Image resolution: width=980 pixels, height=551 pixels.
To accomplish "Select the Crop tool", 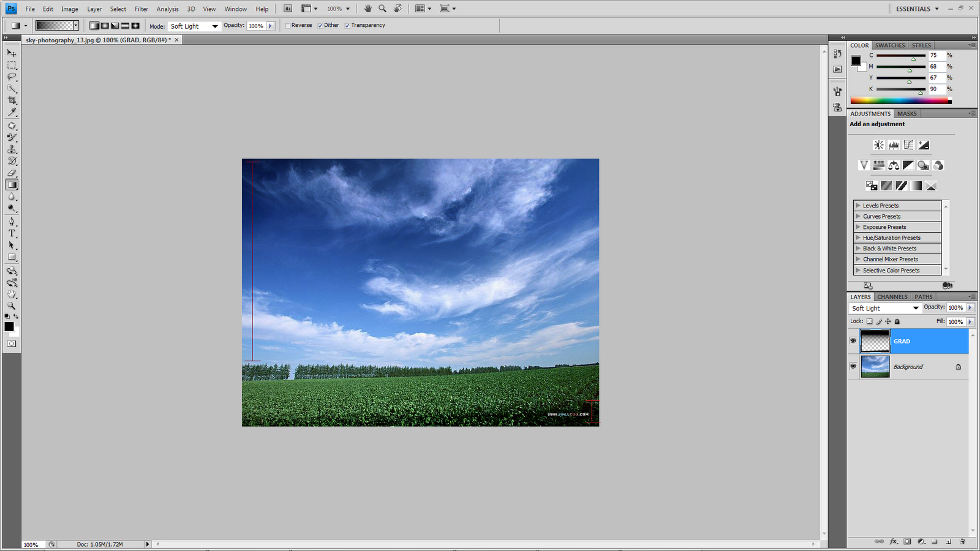I will (12, 100).
